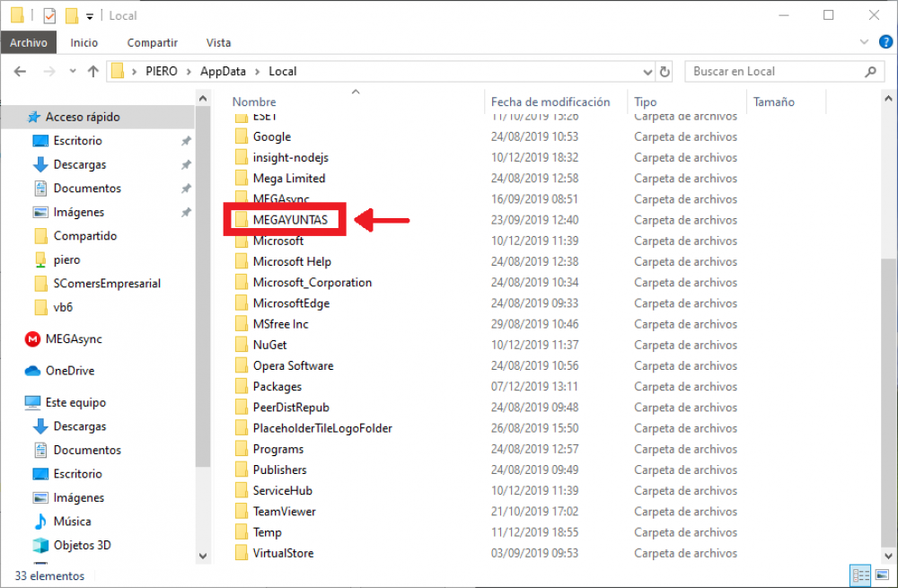Switch to the Vista ribbon tab
Image resolution: width=898 pixels, height=588 pixels.
tap(218, 42)
